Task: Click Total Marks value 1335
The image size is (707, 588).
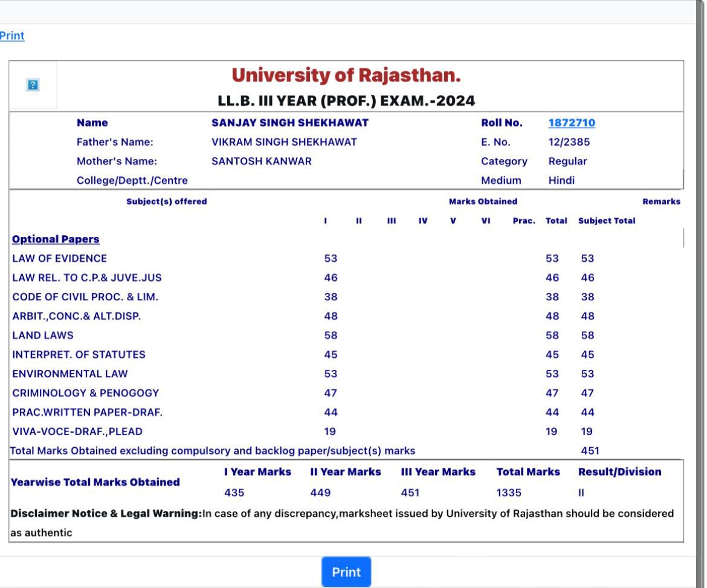Action: (x=509, y=493)
